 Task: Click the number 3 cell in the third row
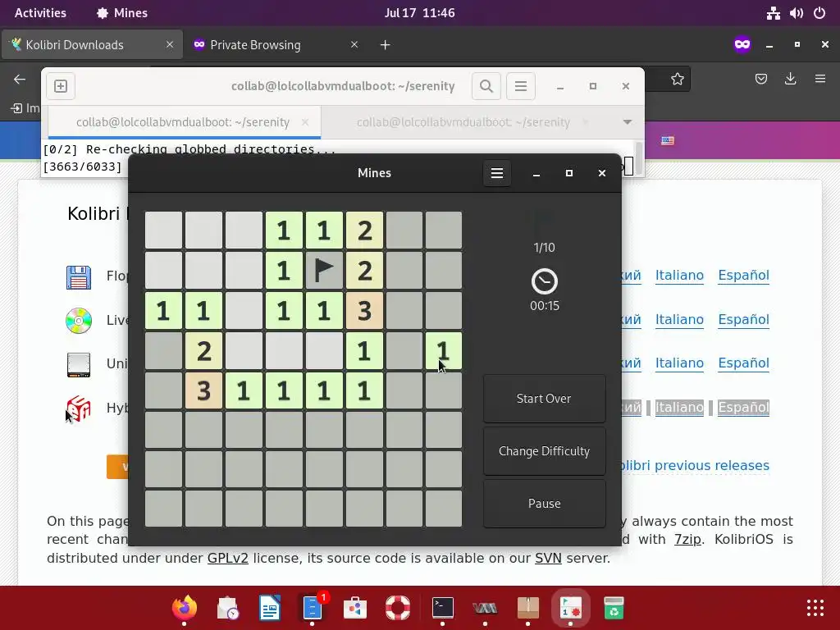[x=364, y=310]
